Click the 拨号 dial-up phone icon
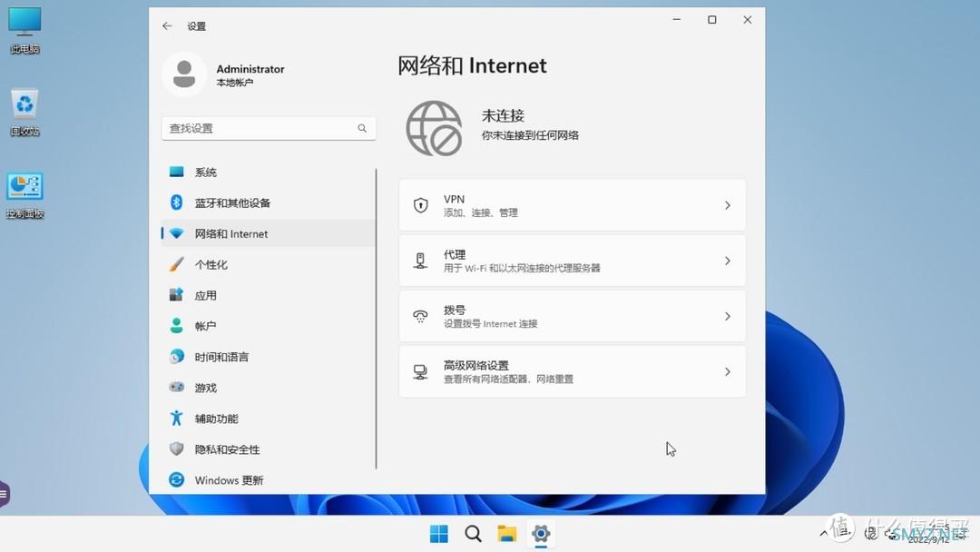Viewport: 980px width, 552px height. 421,316
